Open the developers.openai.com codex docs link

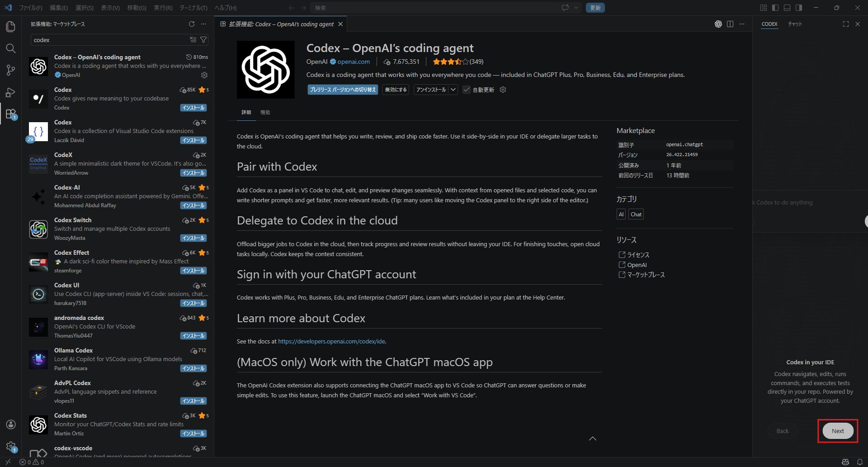coord(331,341)
